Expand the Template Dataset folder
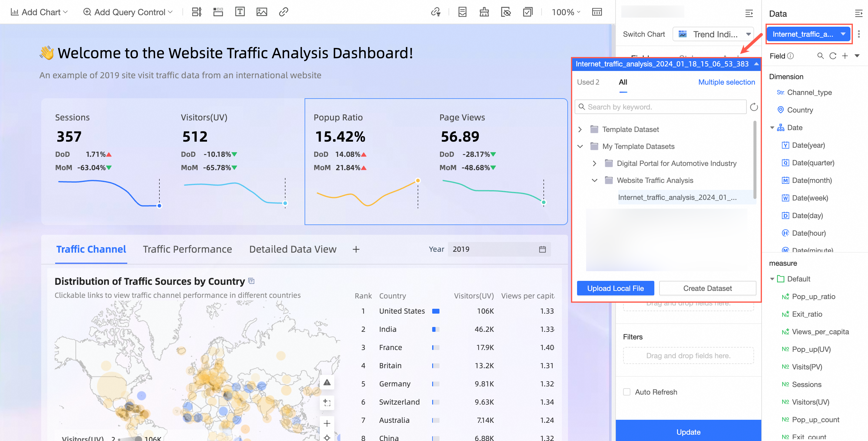Image resolution: width=868 pixels, height=441 pixels. tap(580, 130)
